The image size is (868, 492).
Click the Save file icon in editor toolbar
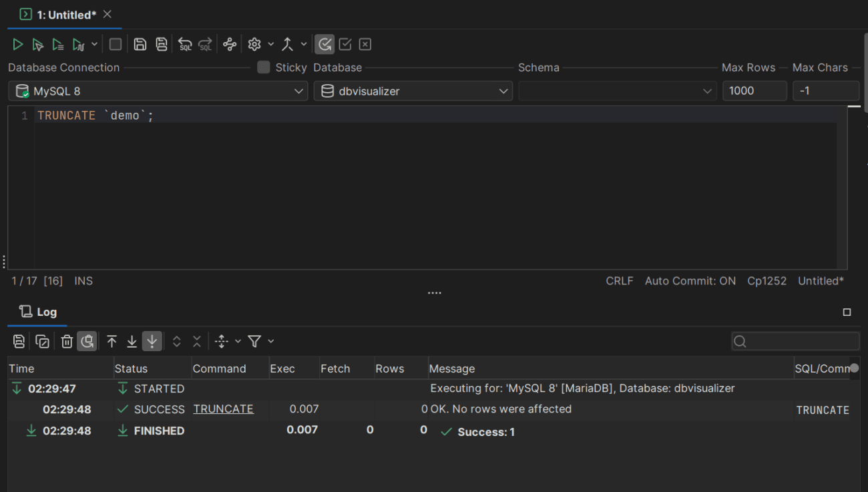click(140, 45)
